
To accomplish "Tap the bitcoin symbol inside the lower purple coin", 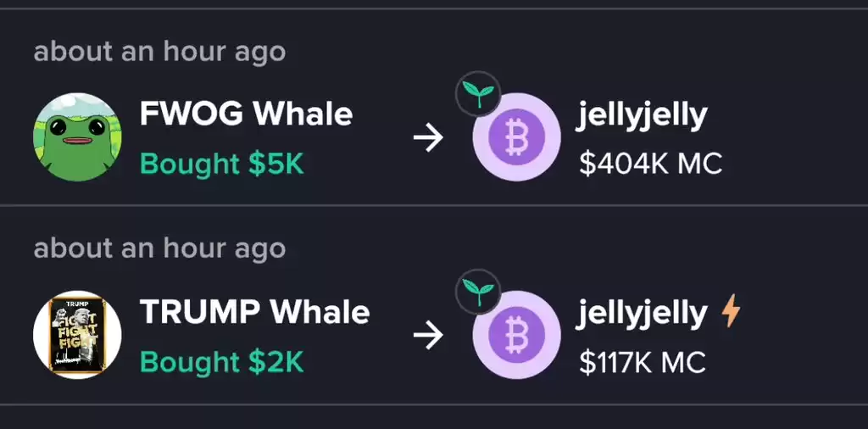I will tap(516, 335).
